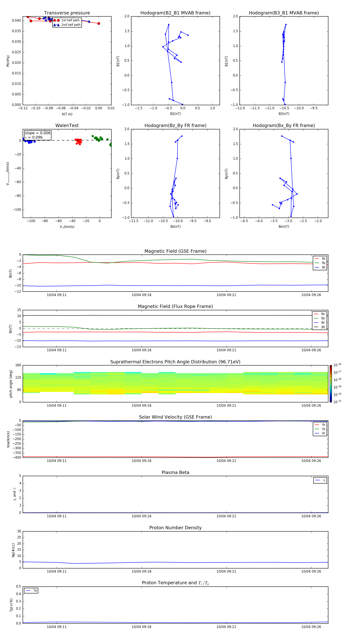
Task: Click the "B2(nT)" x-axis label
Action: [x=175, y=114]
